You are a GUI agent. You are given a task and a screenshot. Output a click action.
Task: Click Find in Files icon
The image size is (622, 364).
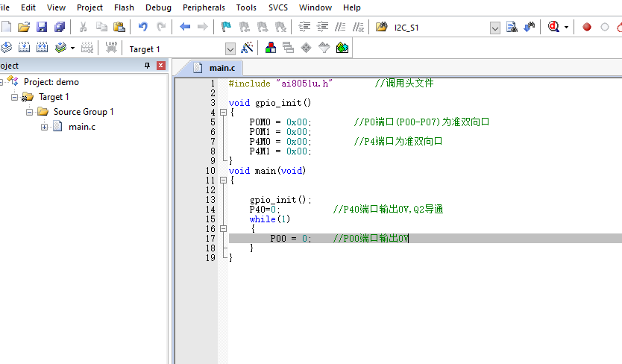[x=382, y=27]
